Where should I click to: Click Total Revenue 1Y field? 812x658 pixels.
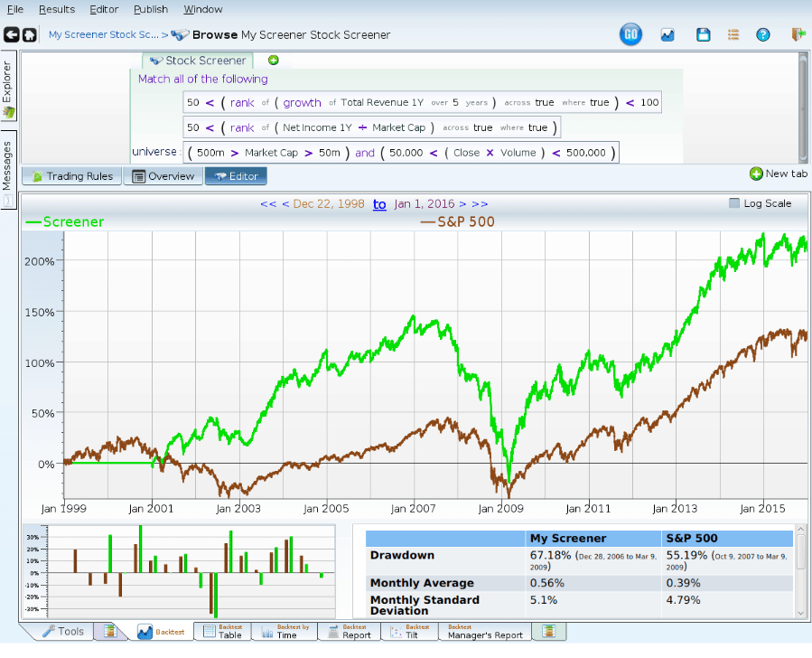pos(382,102)
